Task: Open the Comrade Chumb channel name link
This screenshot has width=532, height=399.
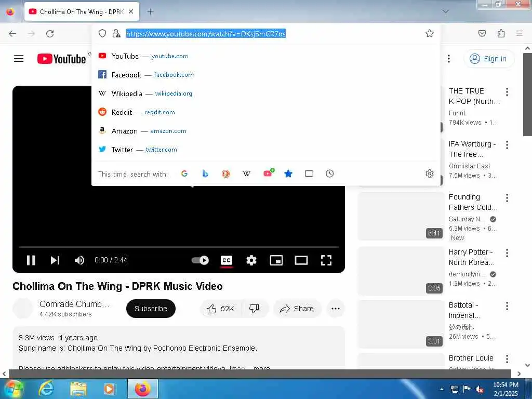Action: click(x=74, y=304)
